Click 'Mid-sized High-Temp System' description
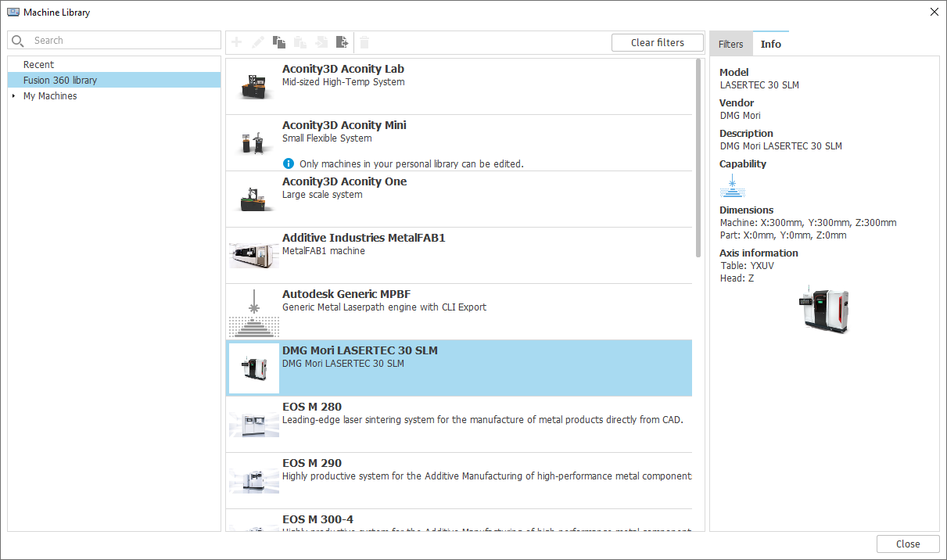 [x=343, y=82]
